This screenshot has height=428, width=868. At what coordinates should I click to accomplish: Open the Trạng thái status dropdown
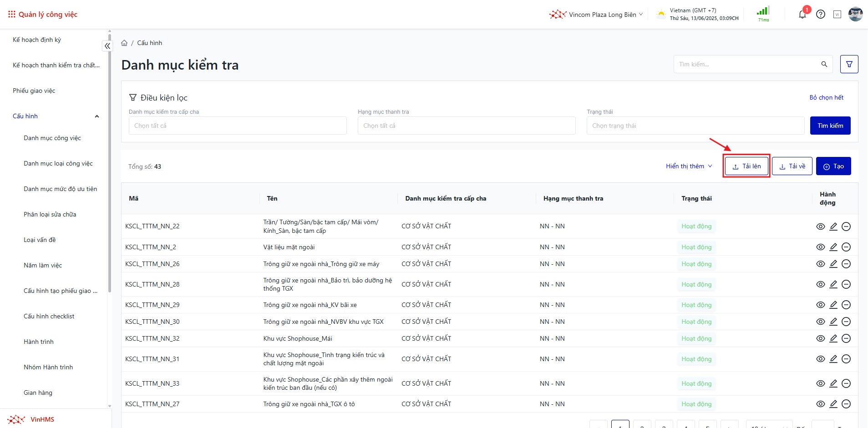click(695, 126)
